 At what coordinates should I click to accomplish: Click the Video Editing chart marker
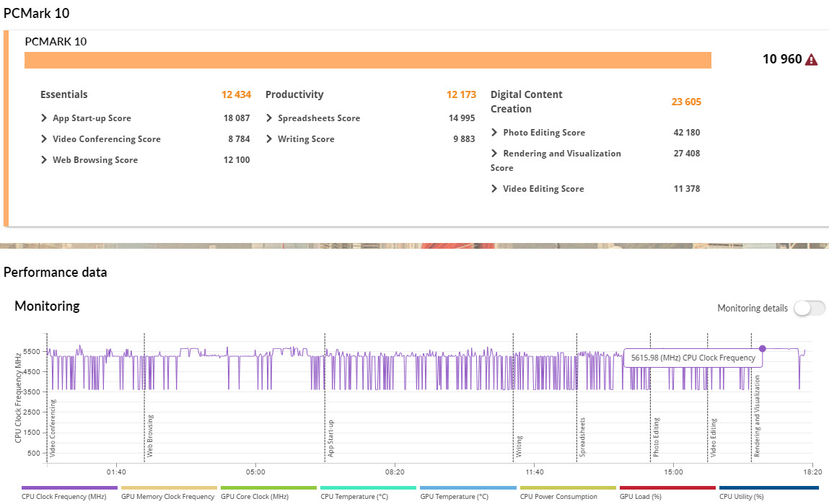[713, 438]
